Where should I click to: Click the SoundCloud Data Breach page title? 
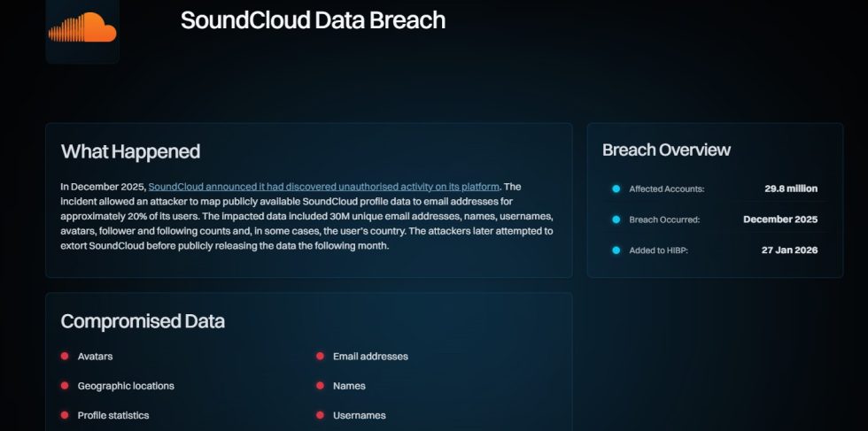[313, 20]
